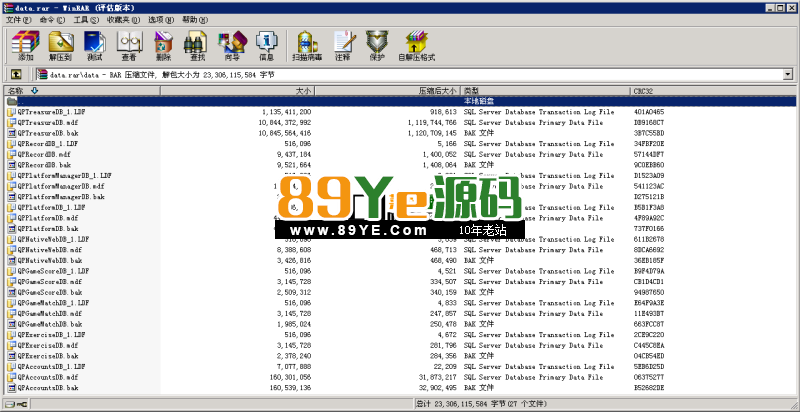This screenshot has width=800, height=412.
Task: Click the QPRecordDB.mdf file icon
Action: [x=12, y=154]
